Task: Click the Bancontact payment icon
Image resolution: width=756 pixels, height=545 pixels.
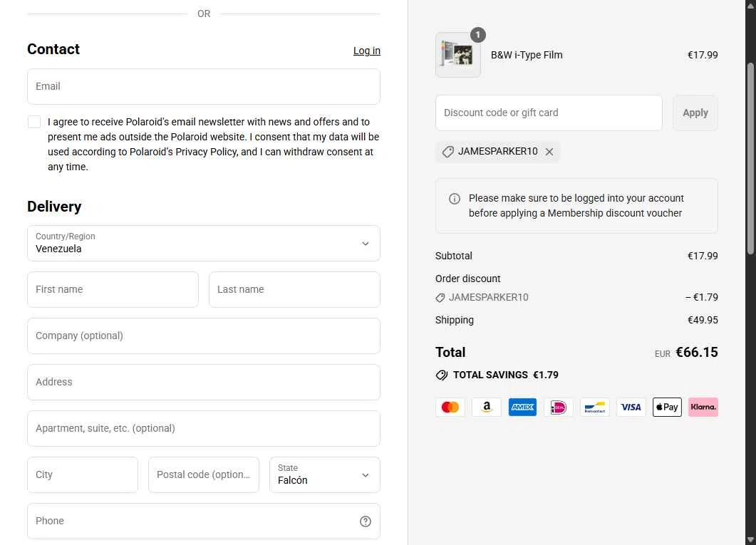Action: (x=594, y=408)
